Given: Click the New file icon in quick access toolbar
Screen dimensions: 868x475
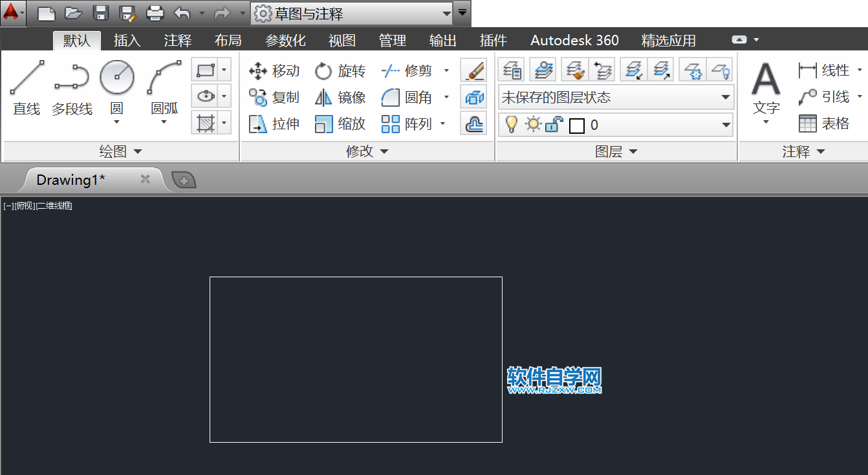Looking at the screenshot, I should (46, 13).
